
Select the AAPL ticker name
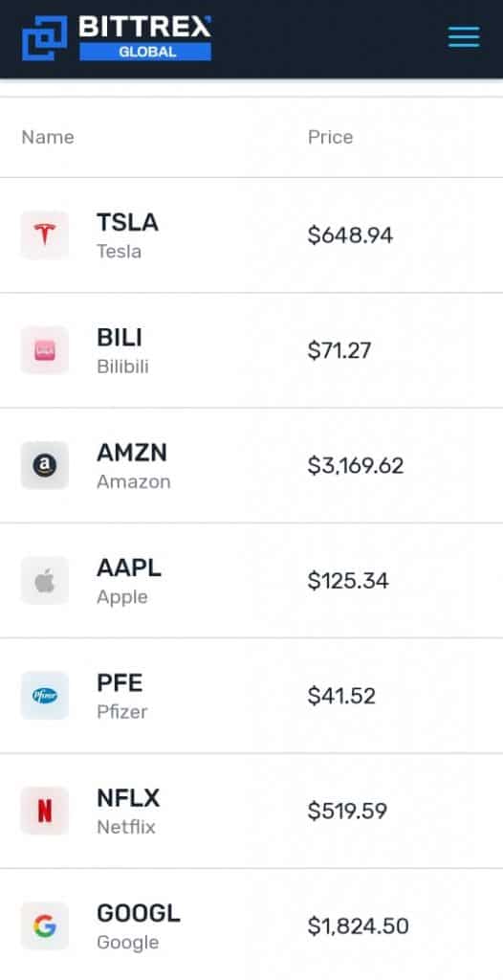129,568
